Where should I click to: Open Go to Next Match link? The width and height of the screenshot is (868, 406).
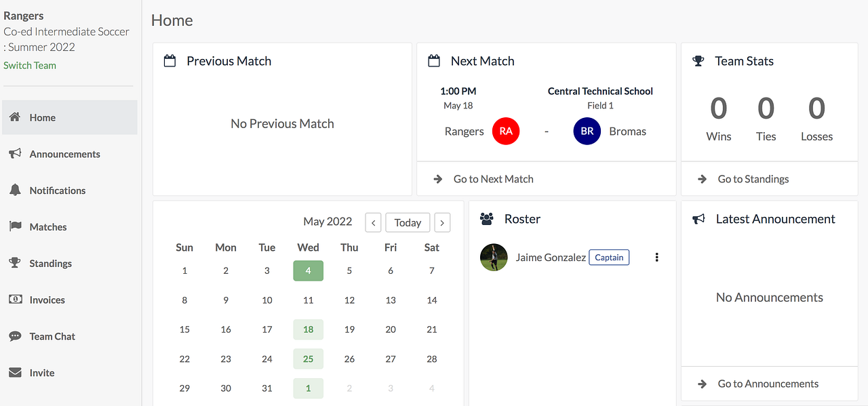click(x=493, y=179)
